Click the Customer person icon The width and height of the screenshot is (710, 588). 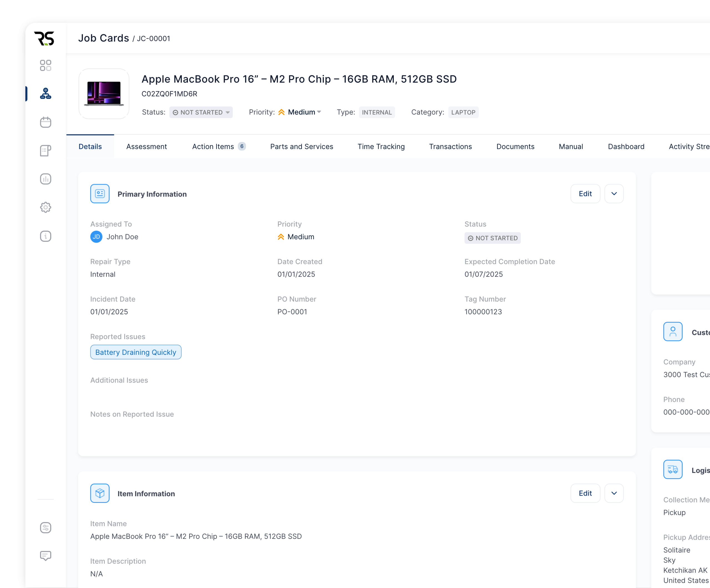[x=673, y=332]
